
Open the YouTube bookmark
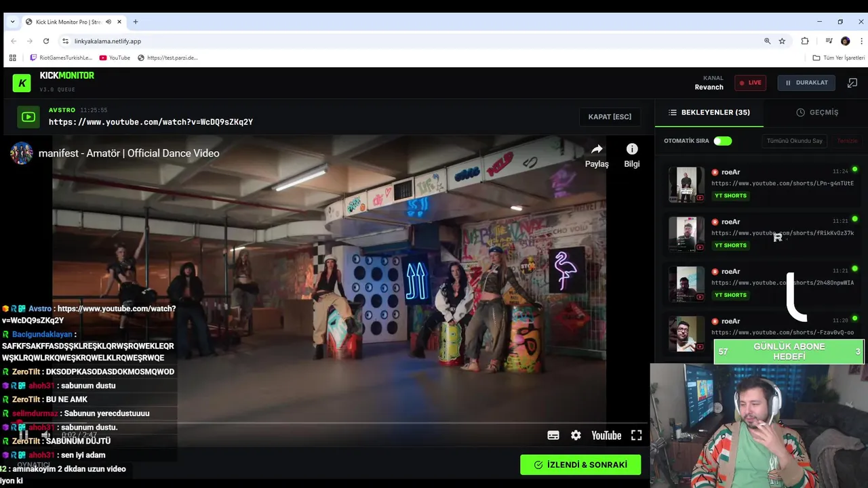pos(115,58)
